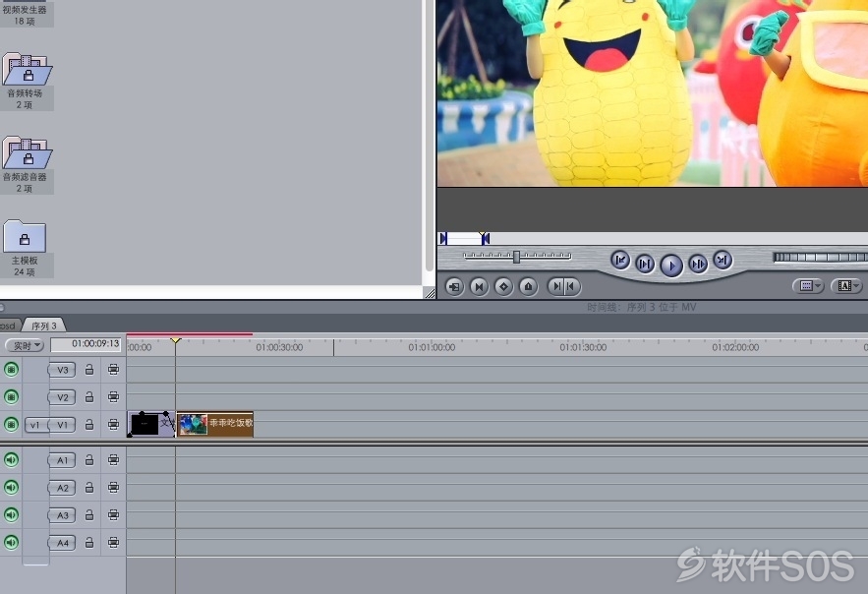
Task: Click the A3 destination track button
Action: (x=62, y=515)
